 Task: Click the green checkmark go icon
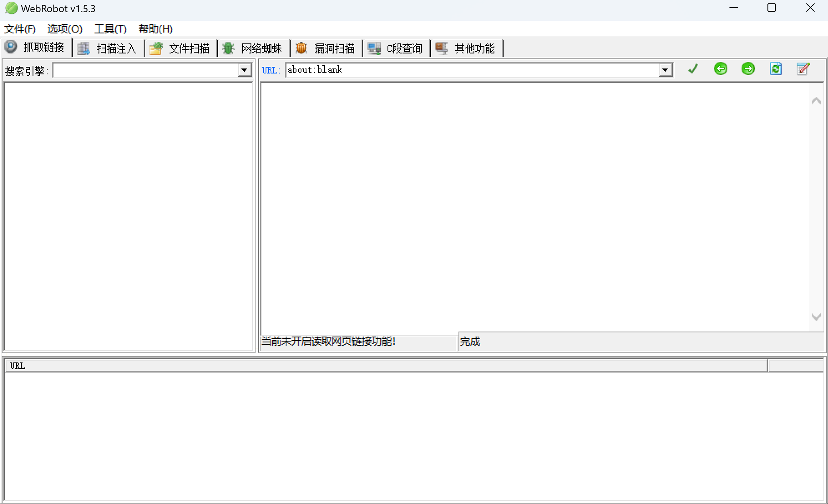pos(693,69)
